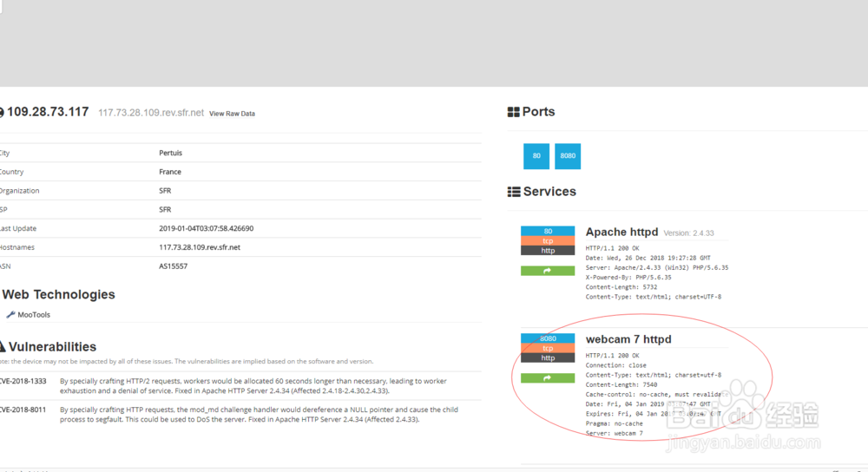Click green share arrow under webcam 7 httpd

(548, 378)
